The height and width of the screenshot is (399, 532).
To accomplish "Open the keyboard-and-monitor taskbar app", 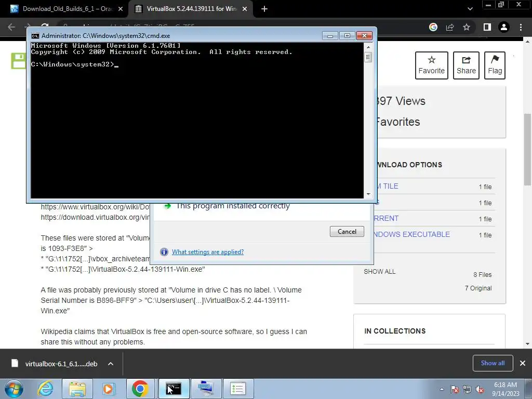I will tap(206, 389).
